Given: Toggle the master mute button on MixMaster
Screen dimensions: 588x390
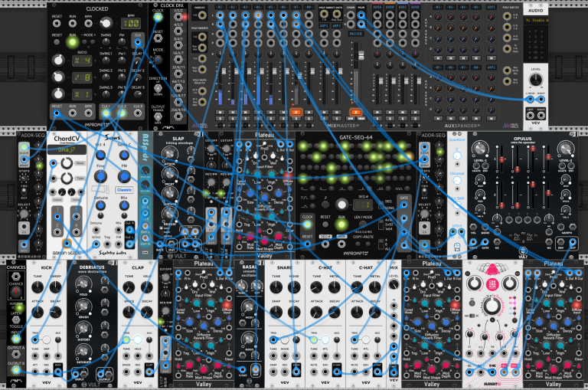Looking at the screenshot, I should (355, 112).
